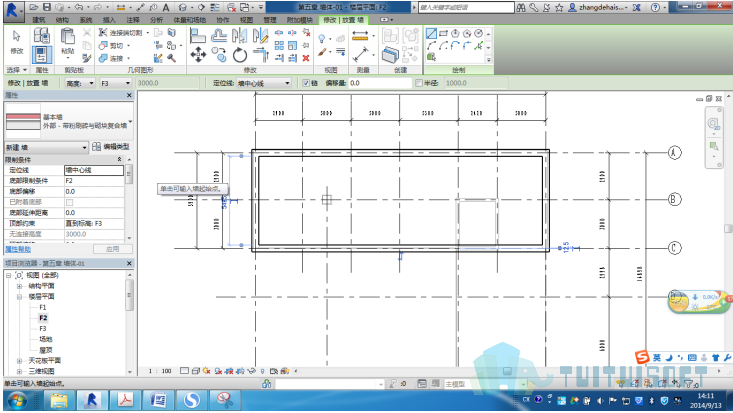Select the Rotate tool
This screenshot has width=733, height=413.
point(240,55)
